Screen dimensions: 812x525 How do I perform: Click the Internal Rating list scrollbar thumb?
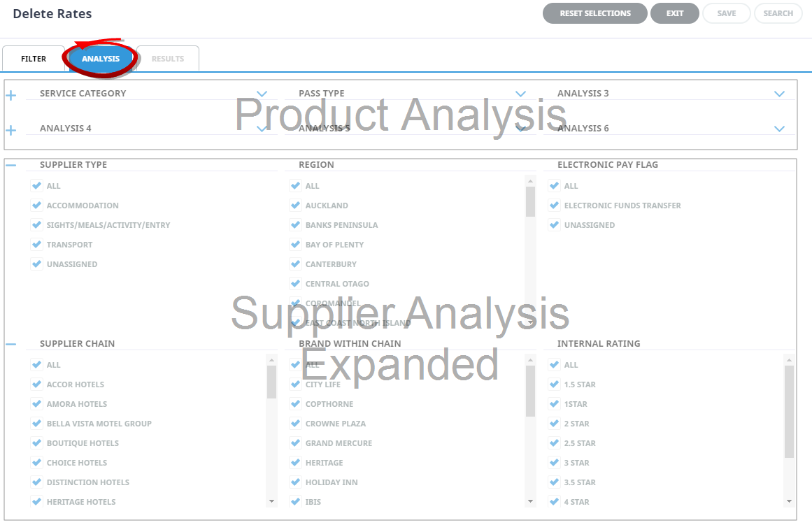pos(789,411)
